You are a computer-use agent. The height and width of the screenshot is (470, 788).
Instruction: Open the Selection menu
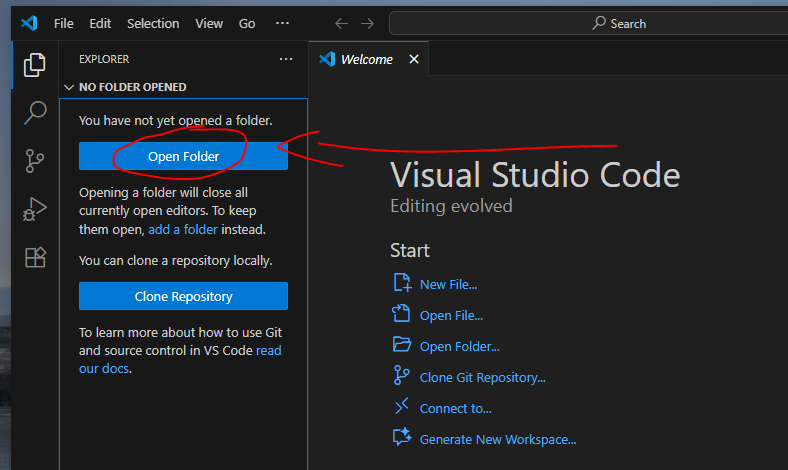click(x=153, y=23)
